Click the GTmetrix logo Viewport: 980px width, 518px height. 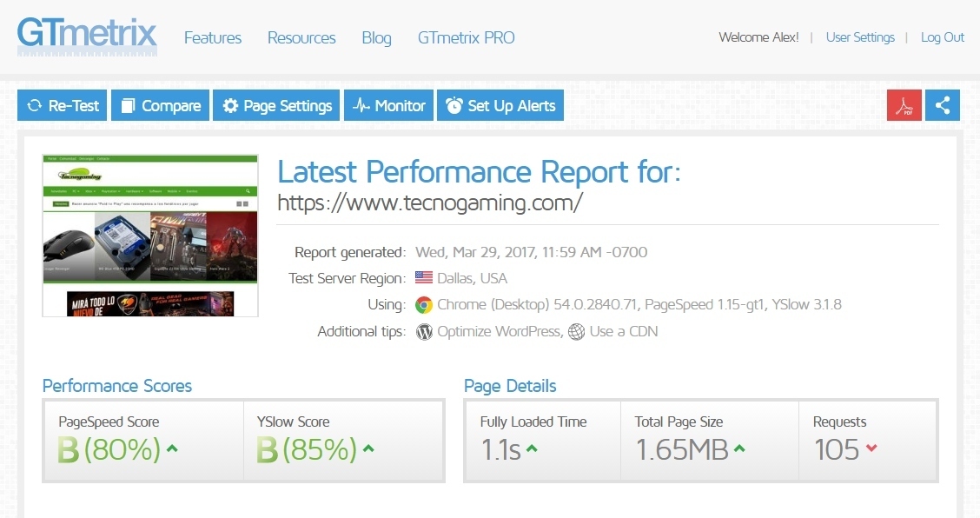pyautogui.click(x=87, y=37)
